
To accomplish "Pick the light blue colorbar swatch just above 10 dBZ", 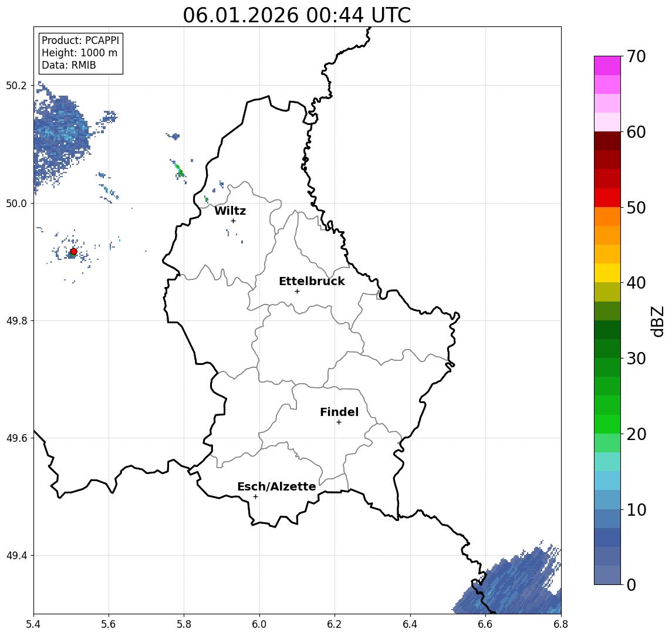I will [x=607, y=499].
